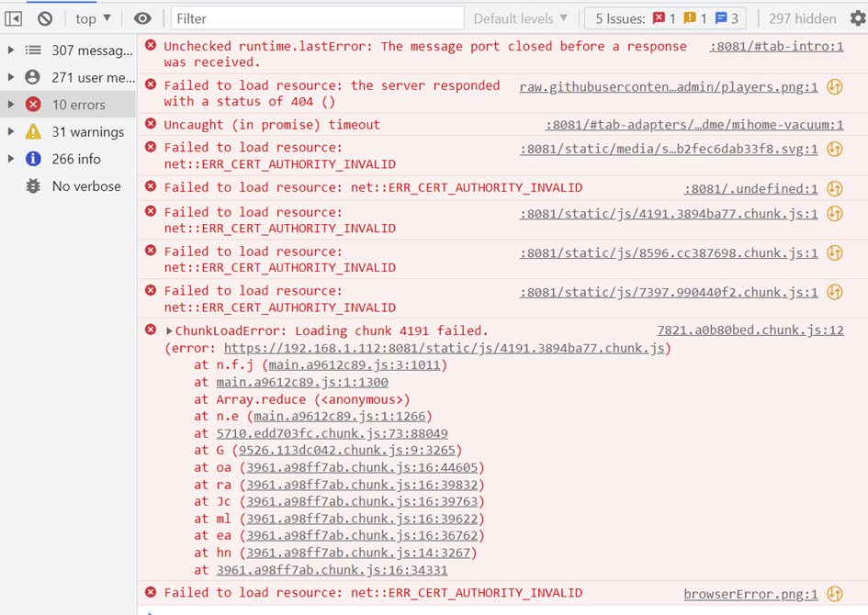The height and width of the screenshot is (615, 868).
Task: Select the No verbose sidebar filter
Action: point(88,186)
